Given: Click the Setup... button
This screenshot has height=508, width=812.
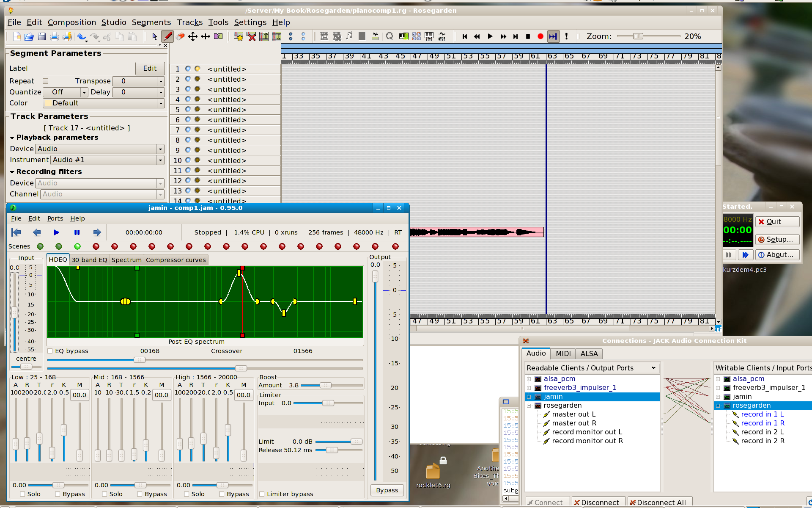Looking at the screenshot, I should coord(777,239).
